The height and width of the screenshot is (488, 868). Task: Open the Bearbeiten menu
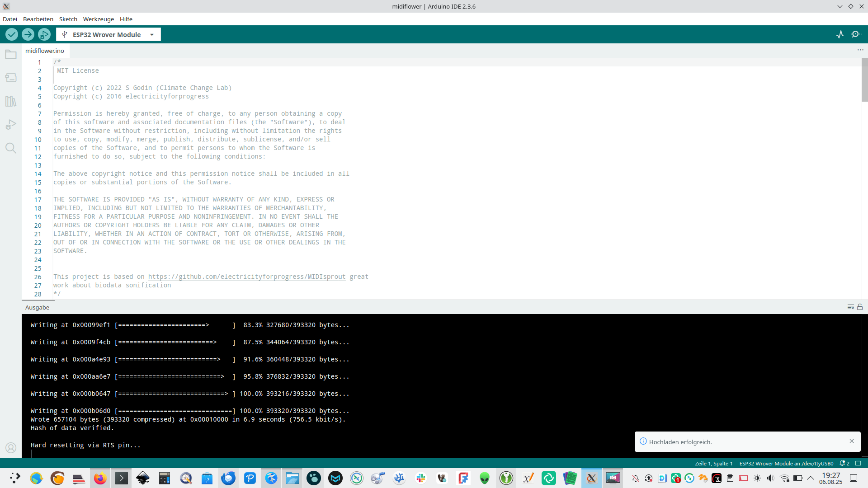(38, 19)
